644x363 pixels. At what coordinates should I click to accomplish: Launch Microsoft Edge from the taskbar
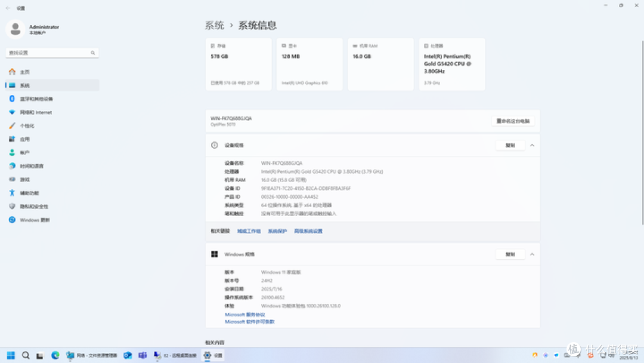[x=55, y=356]
